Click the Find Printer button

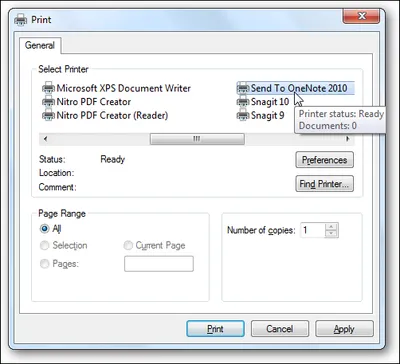[x=324, y=184]
